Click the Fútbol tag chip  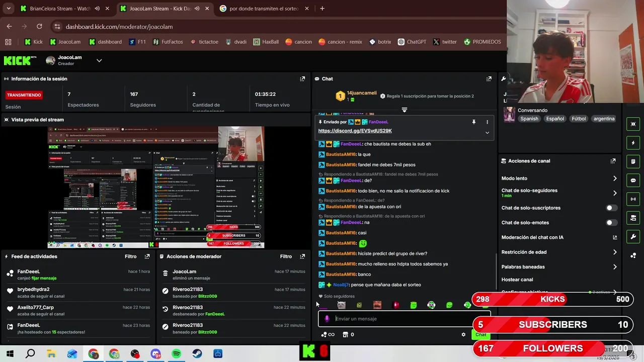point(579,119)
